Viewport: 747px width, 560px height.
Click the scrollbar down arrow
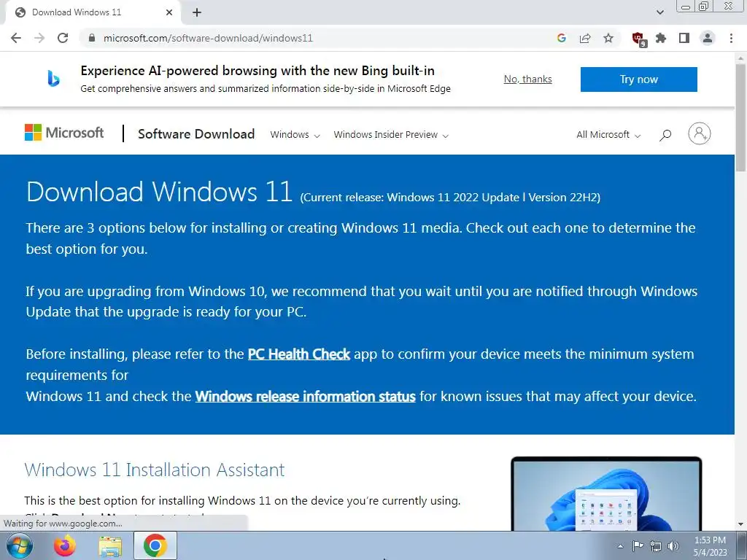pos(741,524)
